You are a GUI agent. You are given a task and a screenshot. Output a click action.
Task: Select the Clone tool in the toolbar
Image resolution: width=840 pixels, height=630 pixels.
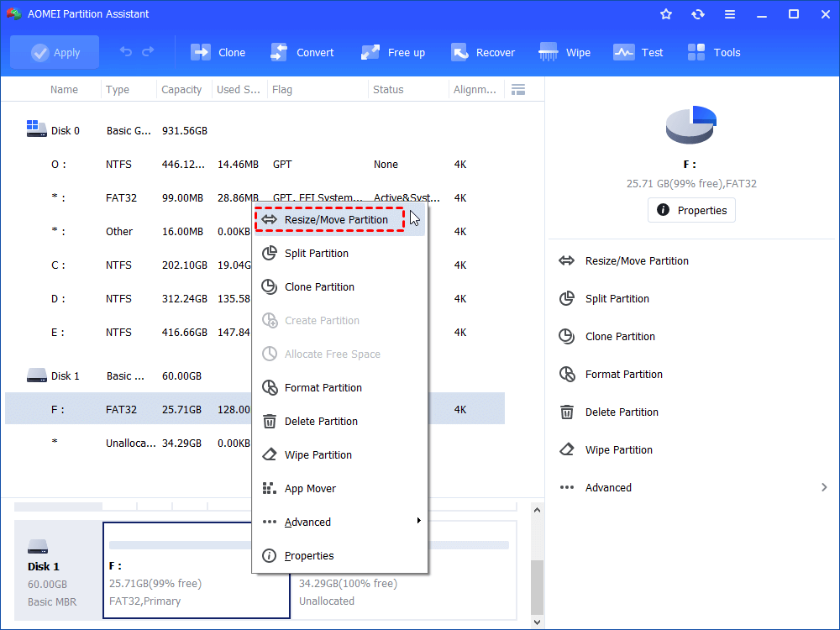[x=218, y=52]
